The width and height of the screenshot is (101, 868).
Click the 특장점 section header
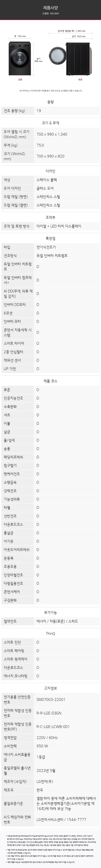pyautogui.click(x=50, y=239)
